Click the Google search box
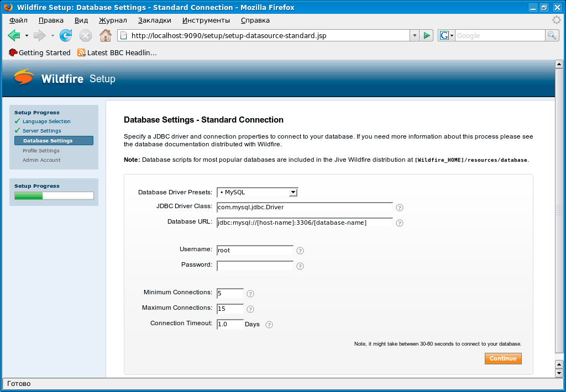The image size is (566, 392). (500, 35)
